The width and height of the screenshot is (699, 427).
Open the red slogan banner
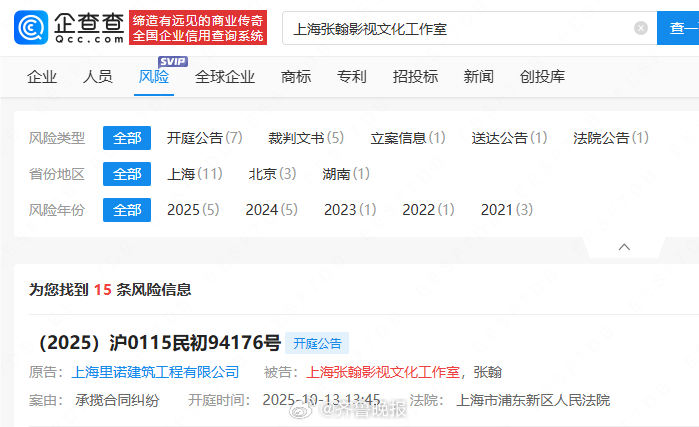tap(198, 28)
